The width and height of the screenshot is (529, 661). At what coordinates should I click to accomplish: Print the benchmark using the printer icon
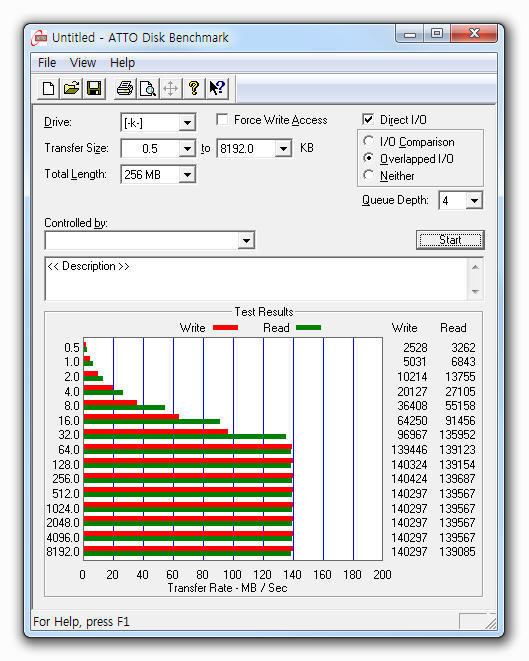pyautogui.click(x=125, y=89)
